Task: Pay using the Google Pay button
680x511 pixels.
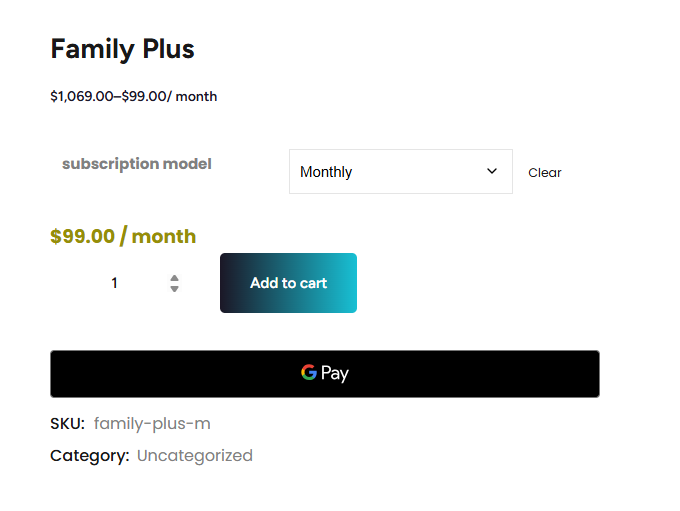Action: [325, 374]
